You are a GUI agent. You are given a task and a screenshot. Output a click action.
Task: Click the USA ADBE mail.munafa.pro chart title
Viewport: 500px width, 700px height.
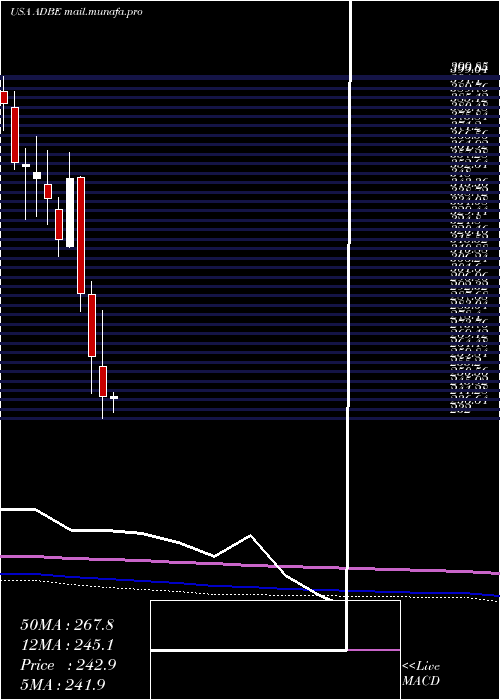coord(76,12)
